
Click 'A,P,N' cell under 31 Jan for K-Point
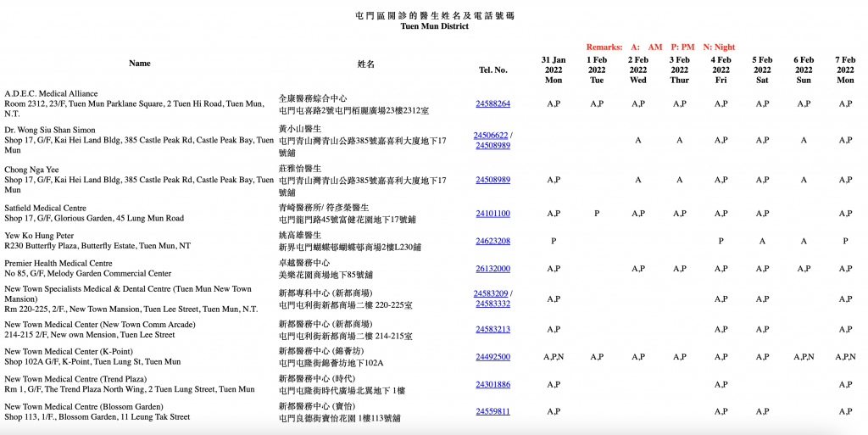554,357
